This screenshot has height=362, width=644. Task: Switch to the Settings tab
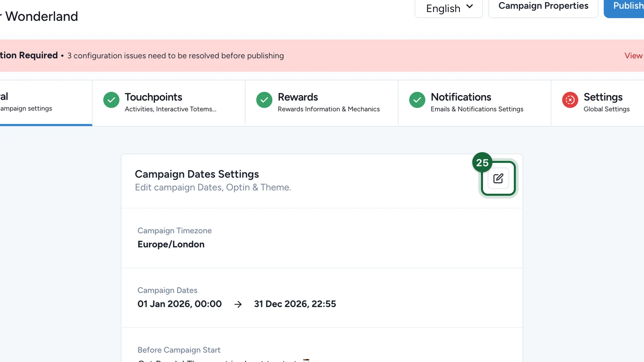click(x=598, y=103)
